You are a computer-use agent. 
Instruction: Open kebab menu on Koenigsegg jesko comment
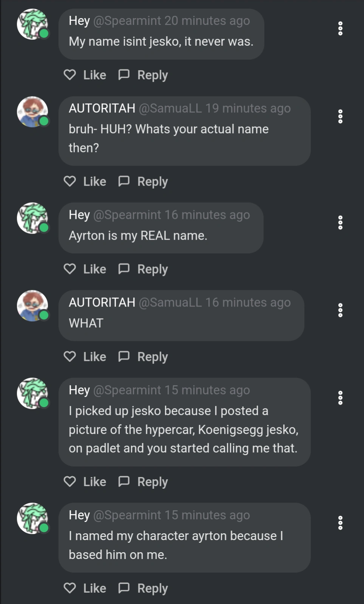coord(340,398)
